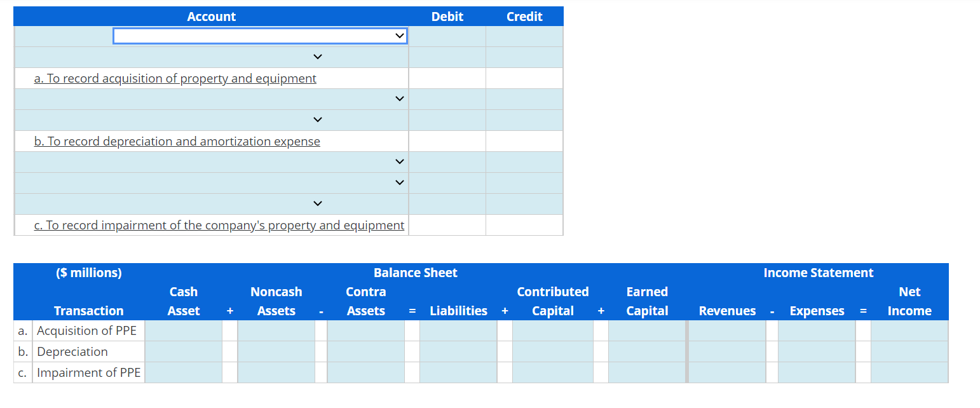The height and width of the screenshot is (408, 980).
Task: Open the first account dropdown for depreciation entry
Action: point(211,99)
